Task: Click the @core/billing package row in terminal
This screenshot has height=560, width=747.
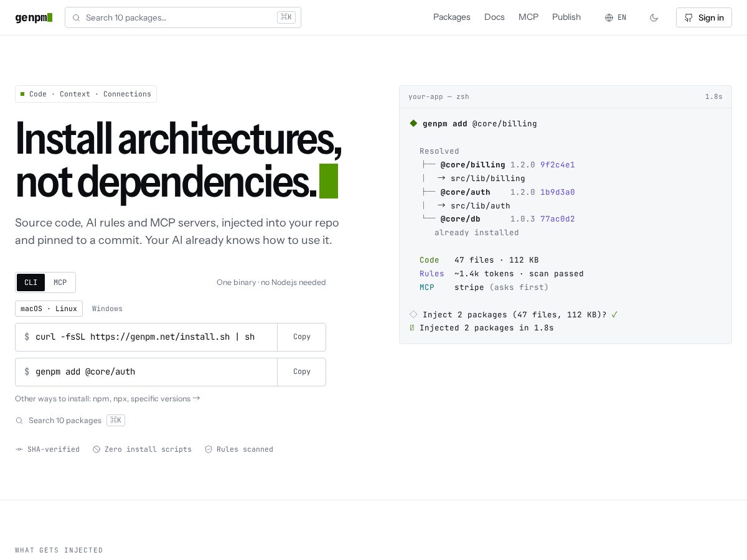Action: [498, 165]
